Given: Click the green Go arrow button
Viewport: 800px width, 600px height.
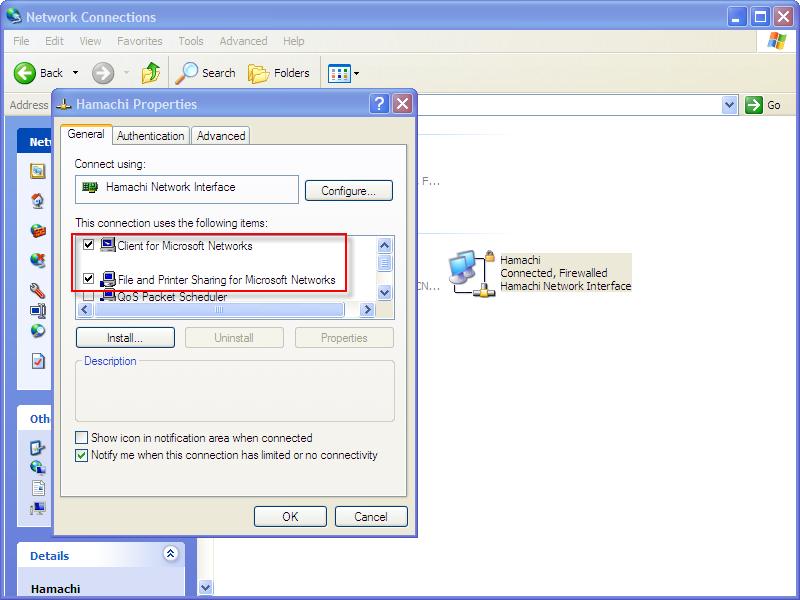Looking at the screenshot, I should click(755, 105).
